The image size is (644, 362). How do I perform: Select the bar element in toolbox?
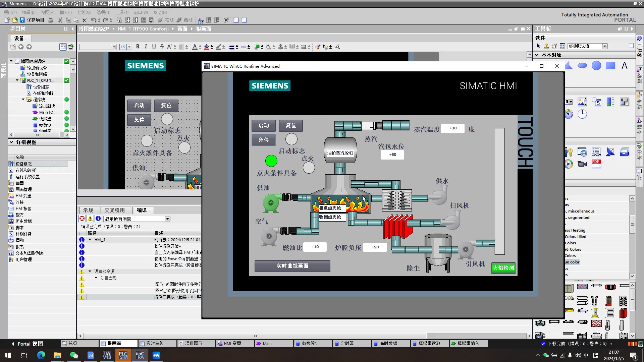[610, 102]
